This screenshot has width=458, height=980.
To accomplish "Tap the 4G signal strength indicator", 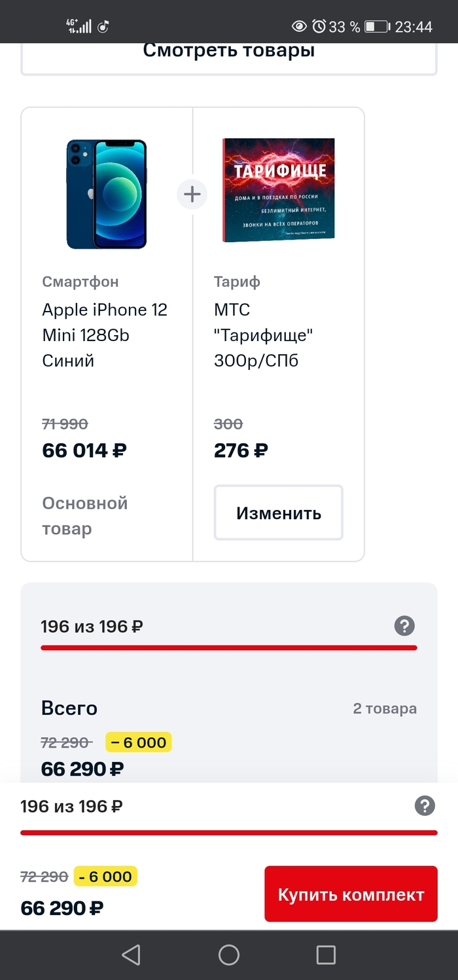I will coord(79,26).
